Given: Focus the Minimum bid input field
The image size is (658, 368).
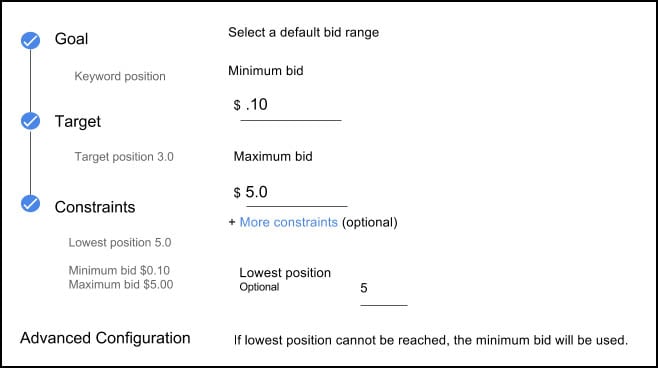Looking at the screenshot, I should (291, 107).
